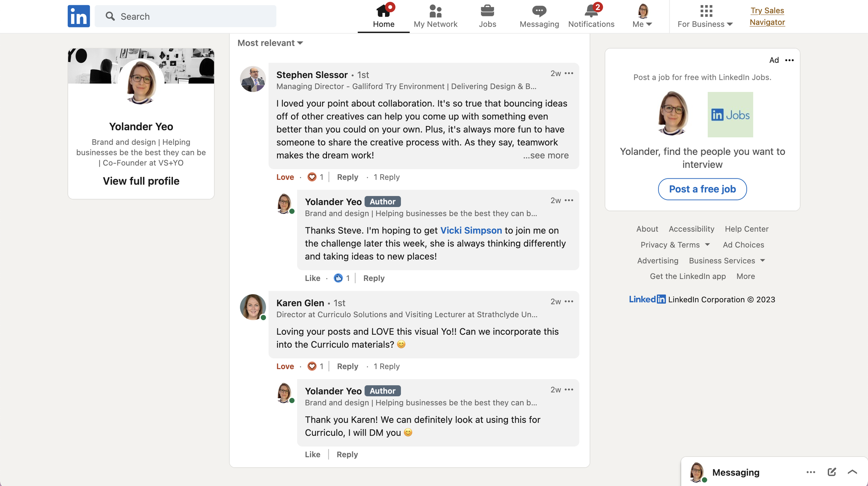Compose a new message with the pencil icon

(x=832, y=472)
